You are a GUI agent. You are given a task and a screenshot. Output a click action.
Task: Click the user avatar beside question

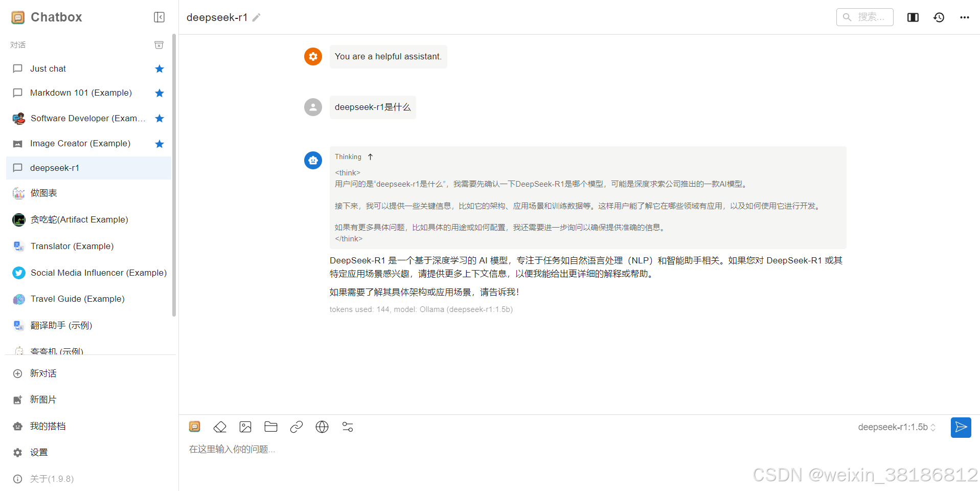313,107
